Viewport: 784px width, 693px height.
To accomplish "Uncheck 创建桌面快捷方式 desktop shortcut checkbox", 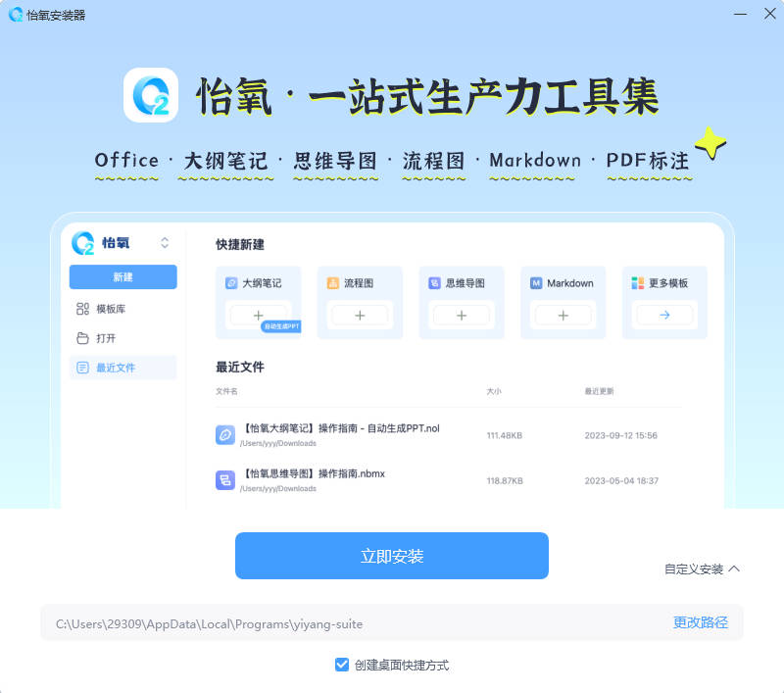I will [342, 665].
